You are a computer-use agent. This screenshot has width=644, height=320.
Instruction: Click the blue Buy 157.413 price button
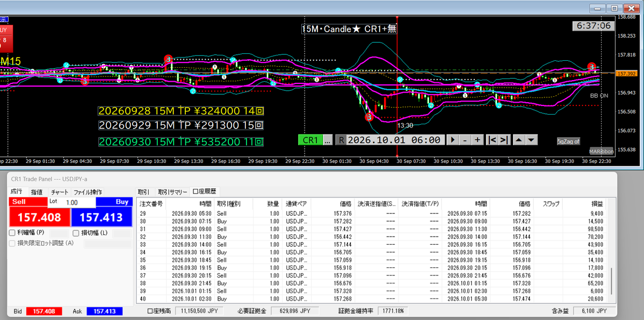[x=102, y=218]
